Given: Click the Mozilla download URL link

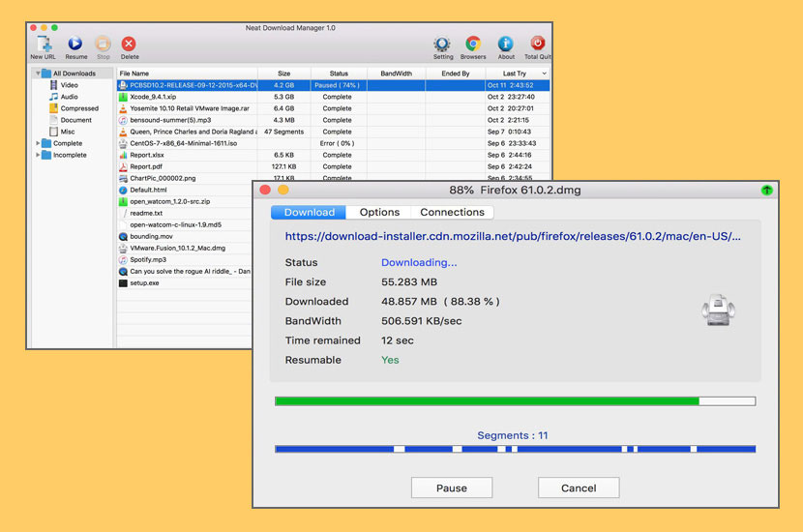Looking at the screenshot, I should pos(513,235).
